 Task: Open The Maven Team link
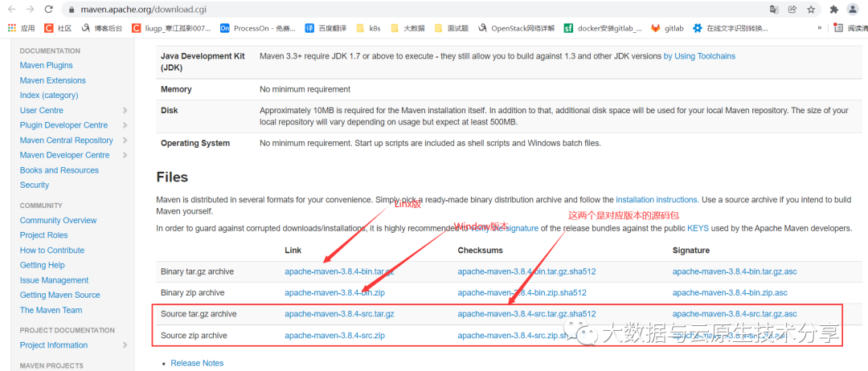click(x=51, y=310)
